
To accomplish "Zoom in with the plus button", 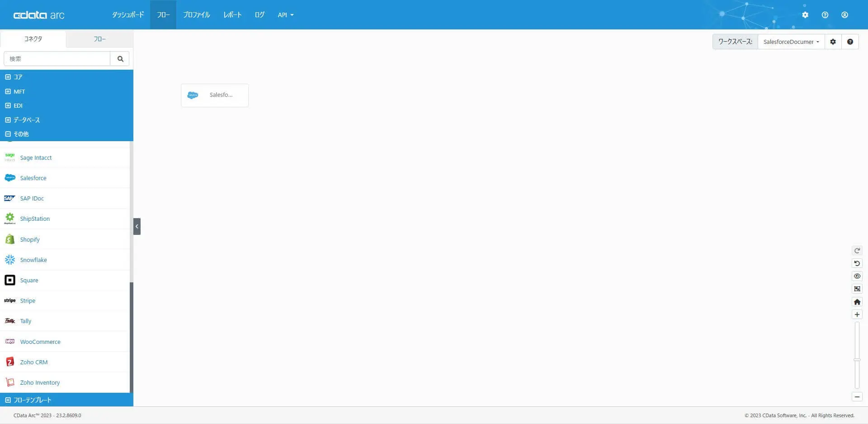I will pyautogui.click(x=857, y=314).
